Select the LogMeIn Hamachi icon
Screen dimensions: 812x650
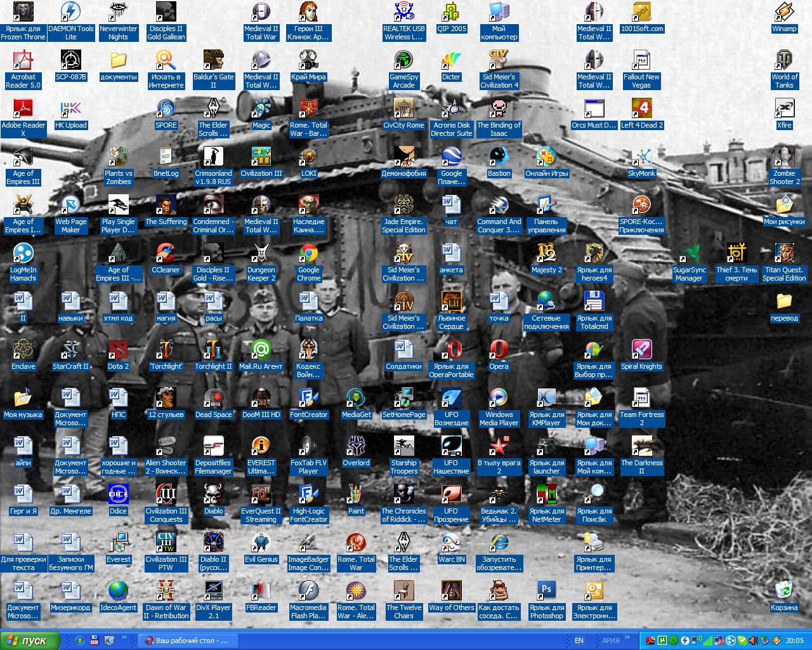click(x=23, y=262)
